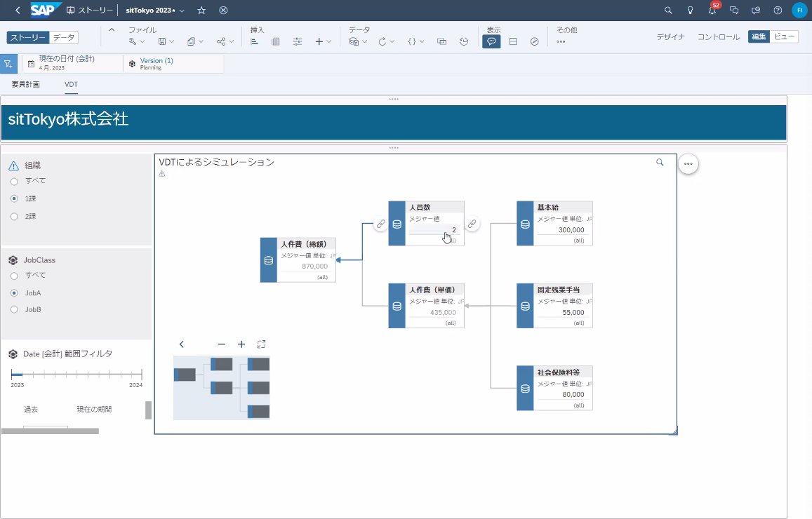Select すべて under JobClass
This screenshot has height=519, width=812.
(x=14, y=276)
